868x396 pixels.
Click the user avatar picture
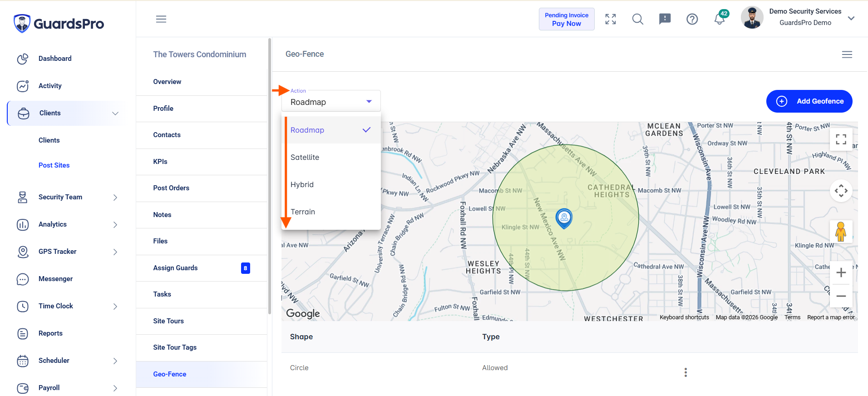[752, 18]
